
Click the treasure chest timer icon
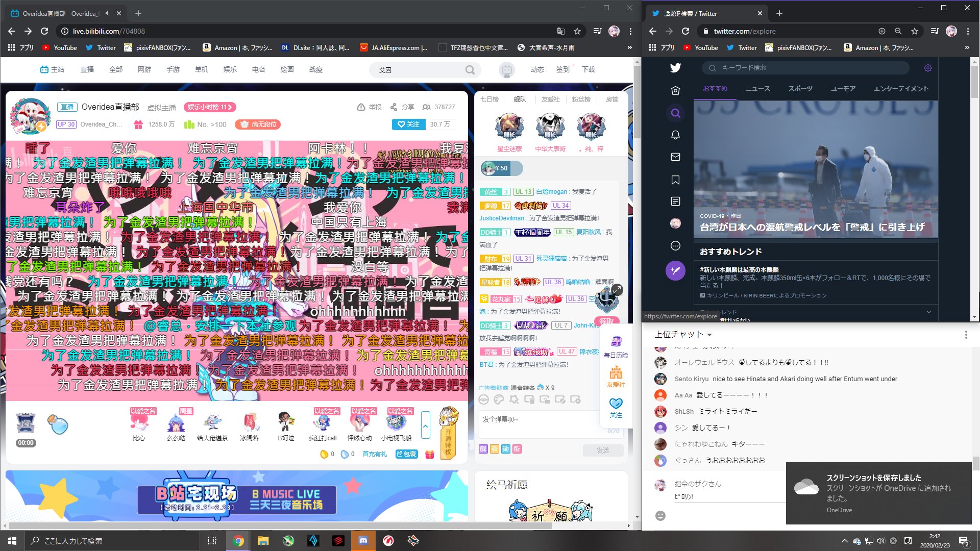pyautogui.click(x=26, y=423)
